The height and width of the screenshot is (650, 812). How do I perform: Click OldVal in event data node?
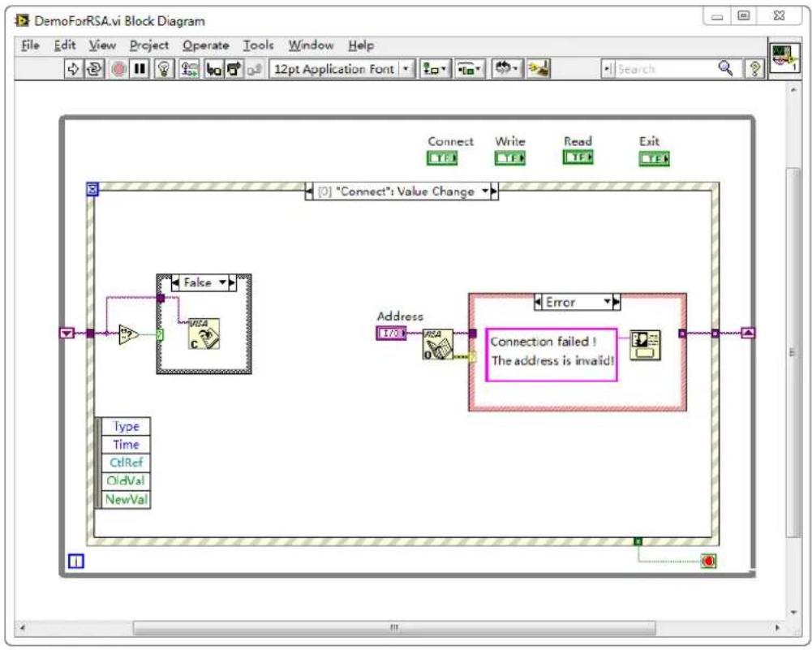(126, 480)
